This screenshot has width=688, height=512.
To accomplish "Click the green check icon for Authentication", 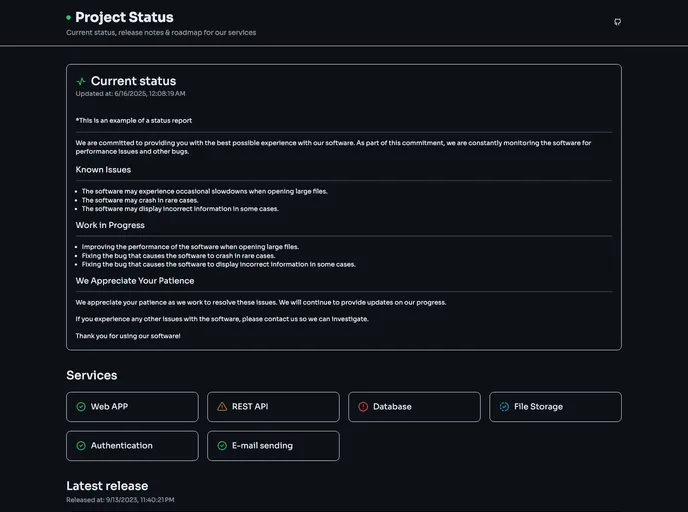I will 81,446.
